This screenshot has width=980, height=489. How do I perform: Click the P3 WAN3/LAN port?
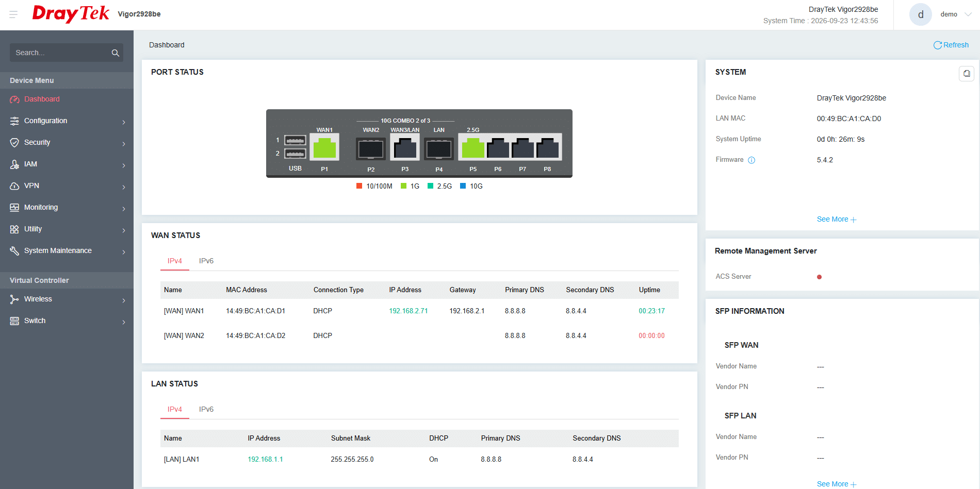405,148
